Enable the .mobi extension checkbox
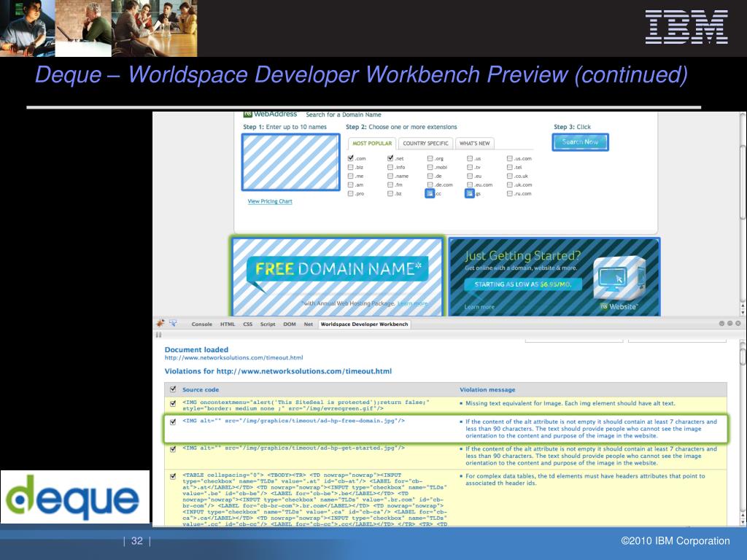 point(430,167)
